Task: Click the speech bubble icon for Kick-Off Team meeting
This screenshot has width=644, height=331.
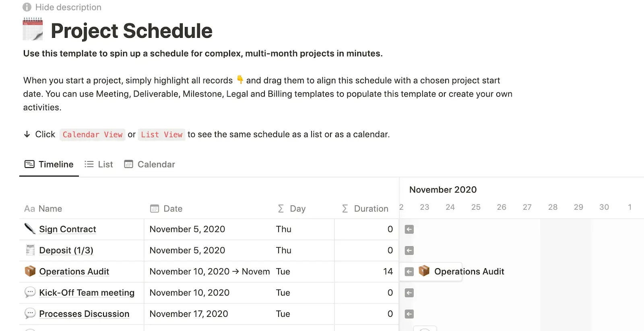Action: [x=30, y=293]
